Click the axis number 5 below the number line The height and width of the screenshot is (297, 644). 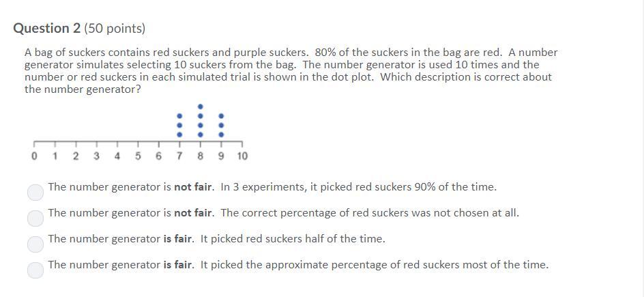click(x=138, y=156)
